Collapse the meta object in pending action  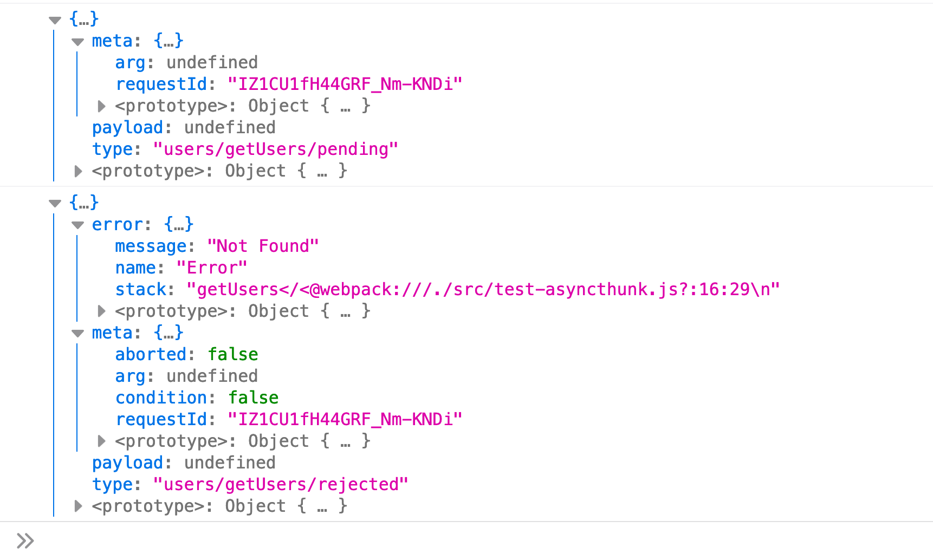(78, 42)
